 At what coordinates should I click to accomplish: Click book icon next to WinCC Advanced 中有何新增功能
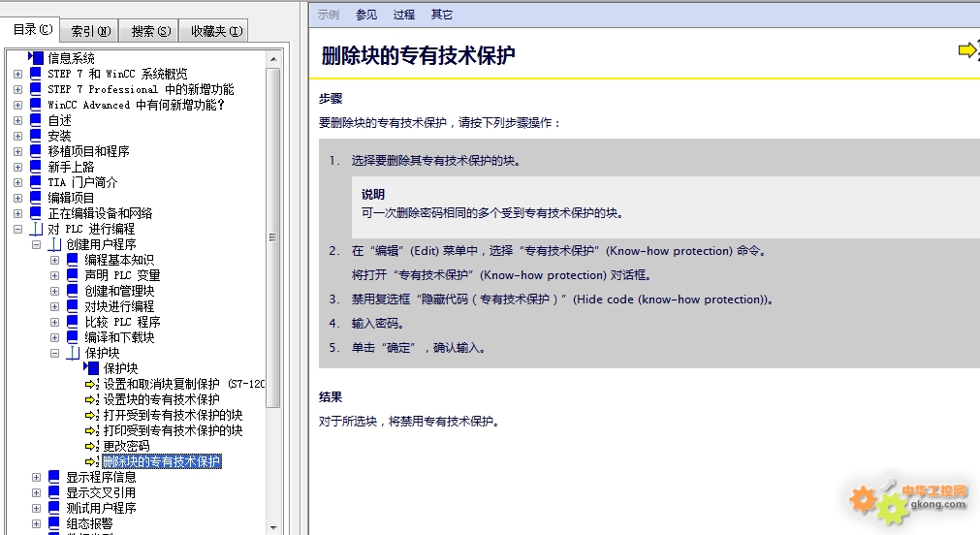click(x=36, y=105)
